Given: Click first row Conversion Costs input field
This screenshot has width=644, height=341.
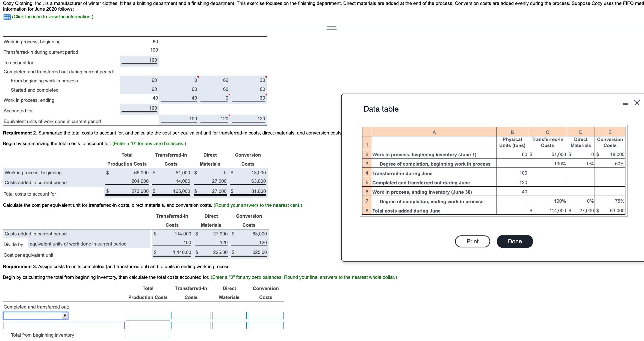Looking at the screenshot, I should click(x=265, y=316).
